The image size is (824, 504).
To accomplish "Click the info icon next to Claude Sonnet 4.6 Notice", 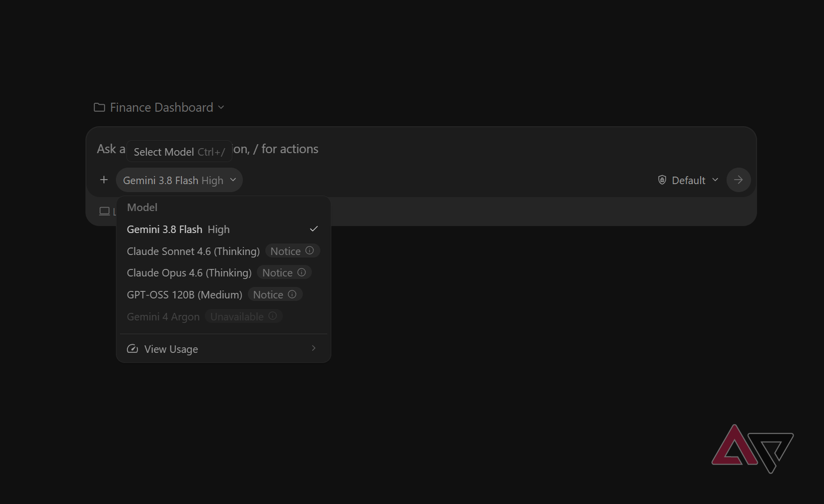I will (309, 250).
